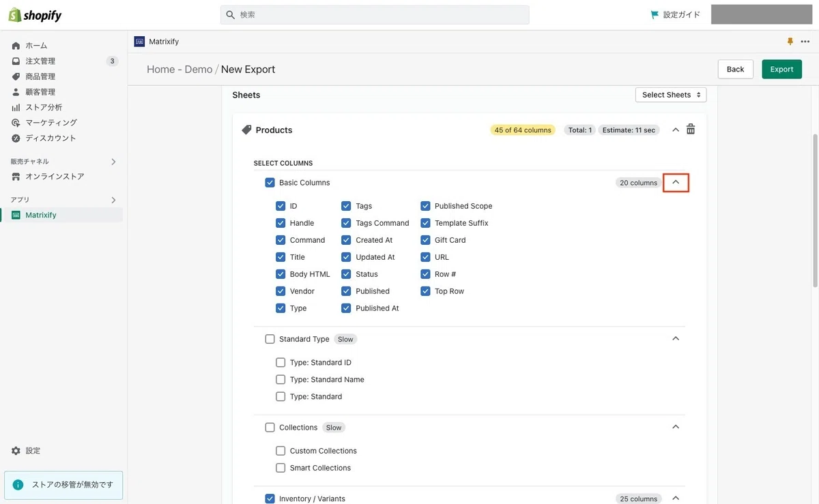819x504 pixels.
Task: Expand 販売チャネル section arrow
Action: click(x=113, y=162)
